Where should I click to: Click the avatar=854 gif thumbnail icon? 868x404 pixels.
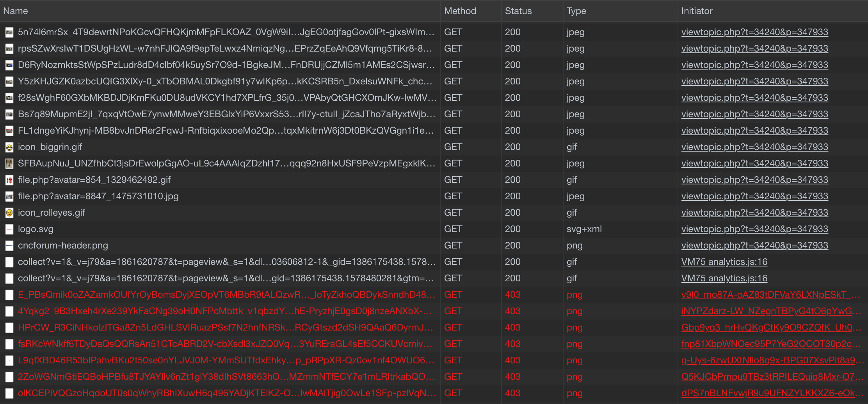coord(9,180)
